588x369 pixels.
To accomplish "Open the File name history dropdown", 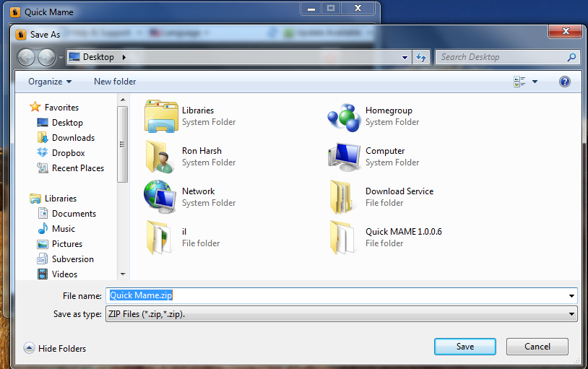I will coord(571,295).
